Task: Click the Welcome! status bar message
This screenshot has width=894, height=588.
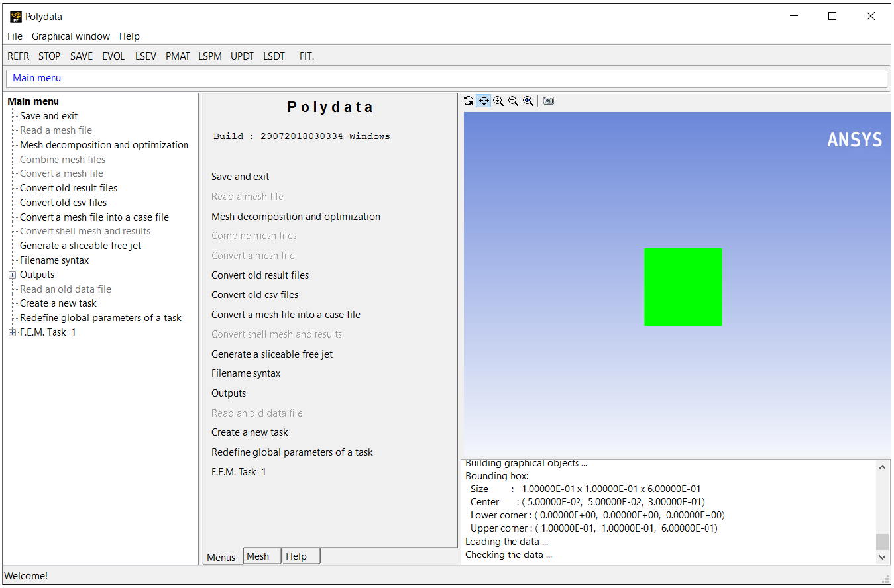Action: point(27,576)
